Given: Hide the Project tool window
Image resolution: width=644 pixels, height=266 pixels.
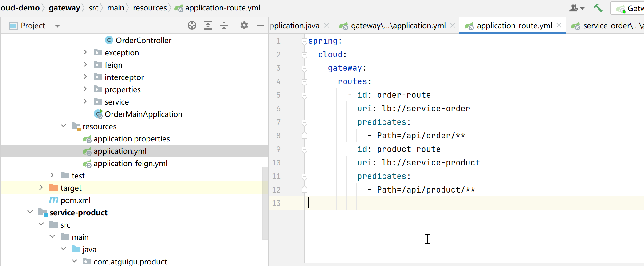Looking at the screenshot, I should [x=260, y=25].
